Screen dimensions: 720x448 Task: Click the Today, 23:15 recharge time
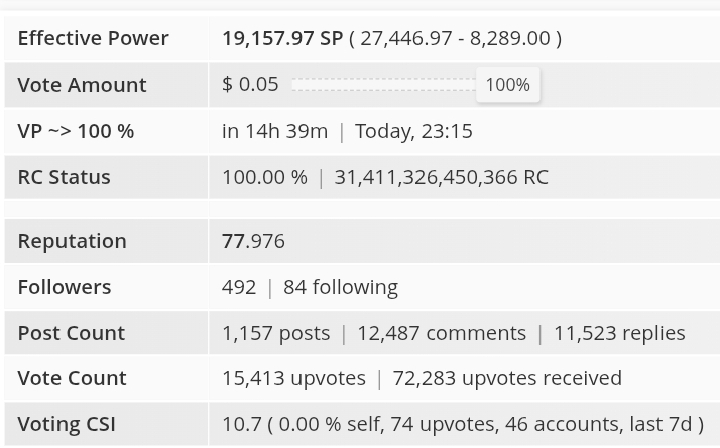(414, 131)
